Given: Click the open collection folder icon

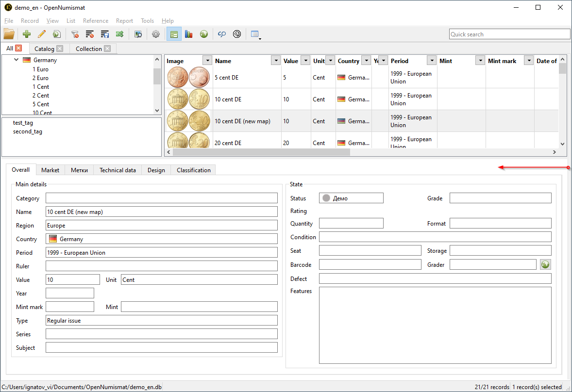Looking at the screenshot, I should point(9,34).
